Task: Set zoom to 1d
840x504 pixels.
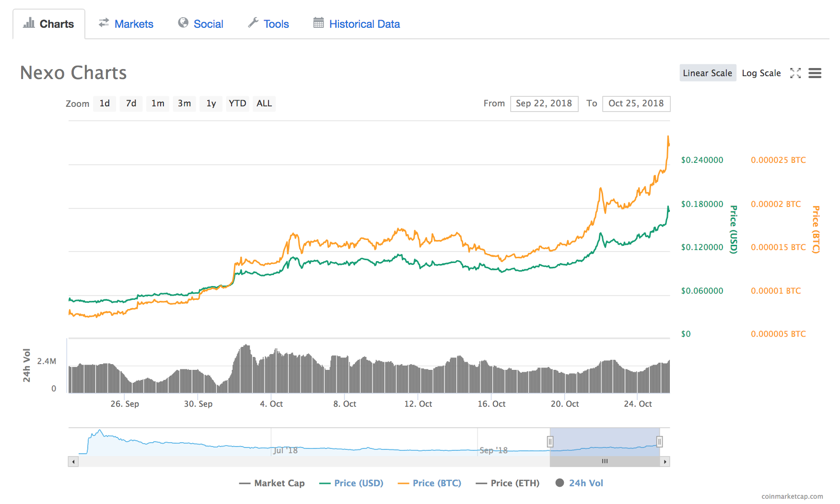Action: pyautogui.click(x=105, y=103)
